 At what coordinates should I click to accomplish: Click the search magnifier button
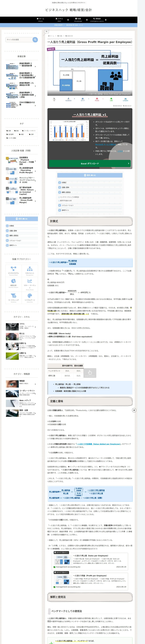click(x=35, y=39)
